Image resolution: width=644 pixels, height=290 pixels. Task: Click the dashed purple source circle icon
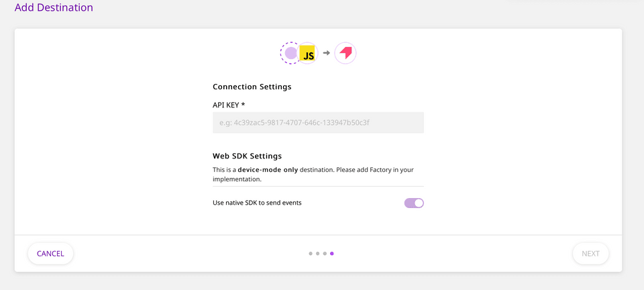point(290,53)
